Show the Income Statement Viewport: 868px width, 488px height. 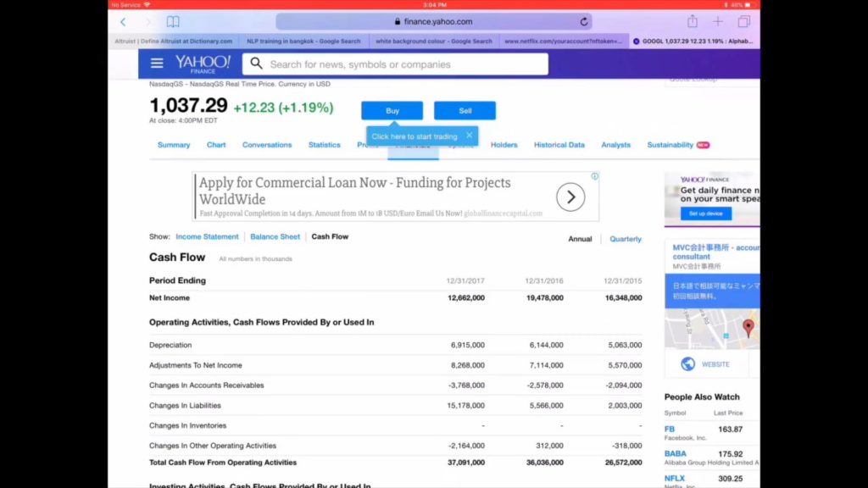coord(207,236)
